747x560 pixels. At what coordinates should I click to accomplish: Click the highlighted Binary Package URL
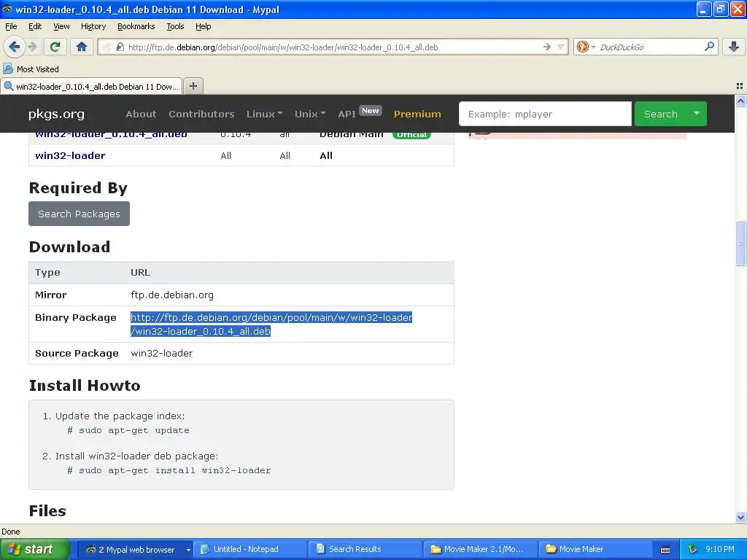[x=271, y=324]
